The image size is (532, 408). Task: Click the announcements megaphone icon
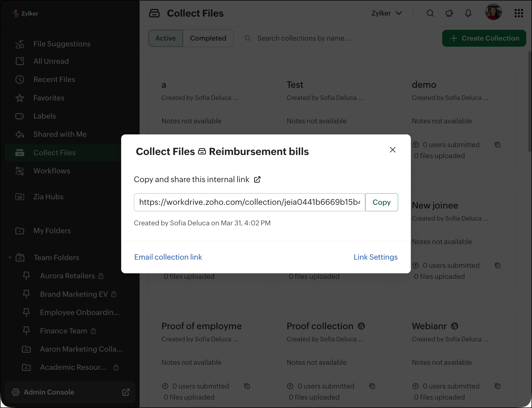pos(449,13)
